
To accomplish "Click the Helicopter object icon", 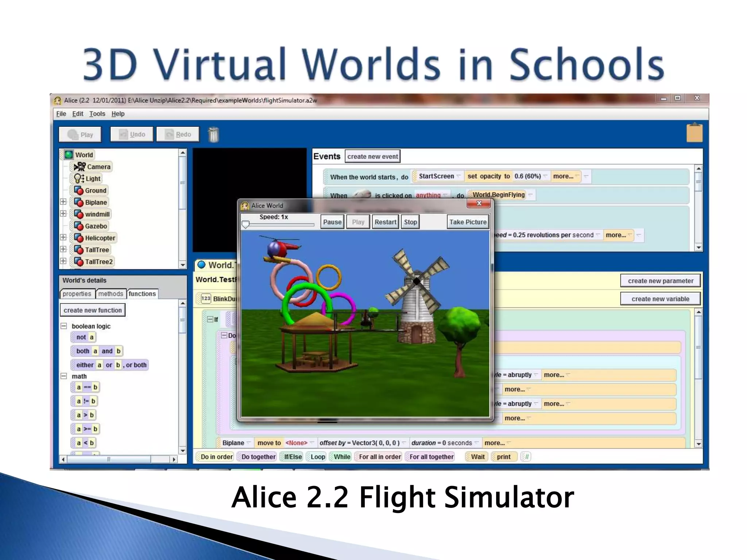I will point(79,238).
